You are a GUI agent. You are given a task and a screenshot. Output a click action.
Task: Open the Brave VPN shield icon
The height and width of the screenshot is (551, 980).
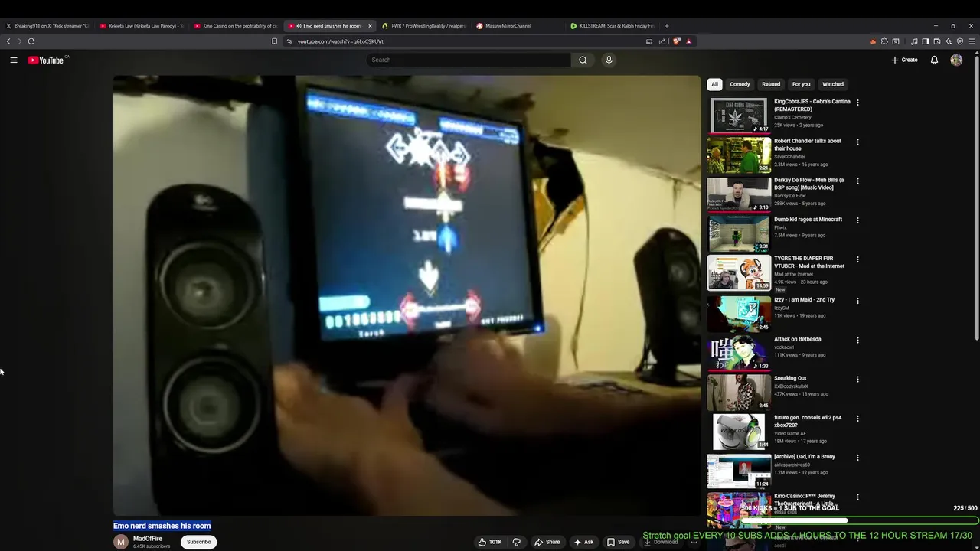pyautogui.click(x=960, y=41)
